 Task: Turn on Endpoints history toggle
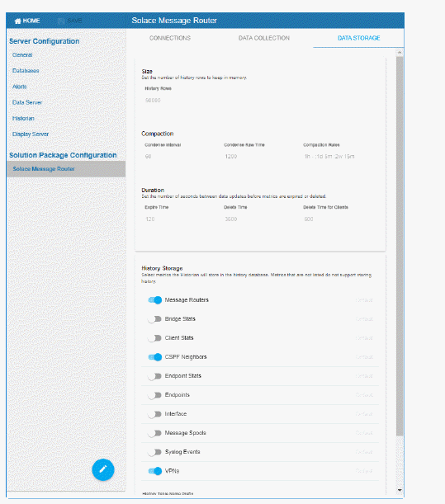click(x=154, y=395)
